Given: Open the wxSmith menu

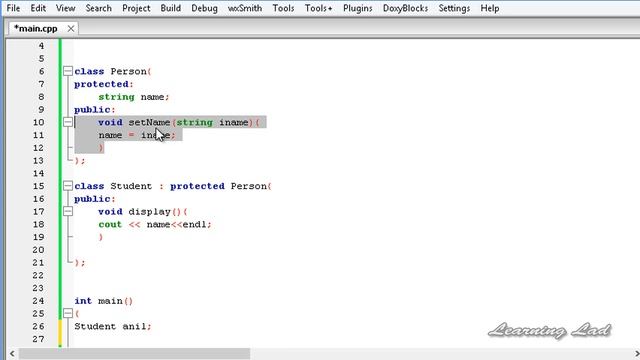Looking at the screenshot, I should (245, 8).
